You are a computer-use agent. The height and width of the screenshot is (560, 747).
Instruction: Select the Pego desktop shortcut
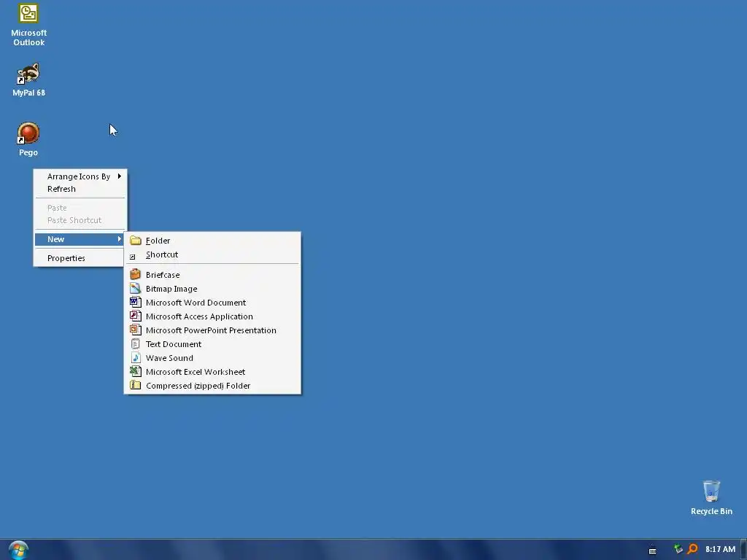[x=28, y=139]
